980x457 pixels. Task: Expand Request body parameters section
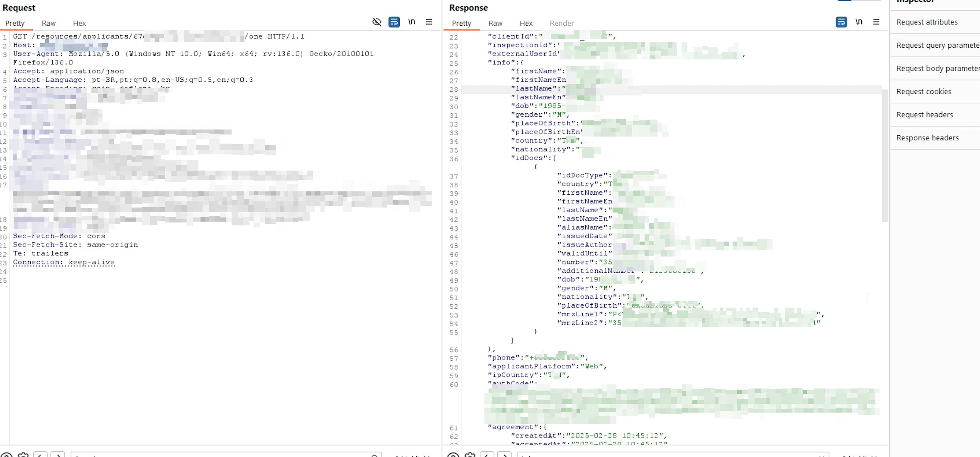pyautogui.click(x=937, y=68)
